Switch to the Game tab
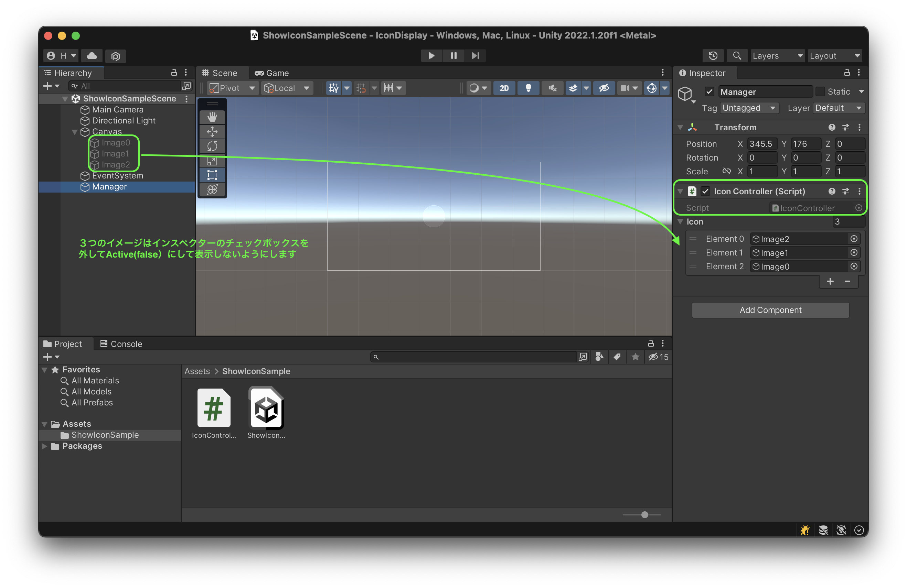 click(272, 73)
